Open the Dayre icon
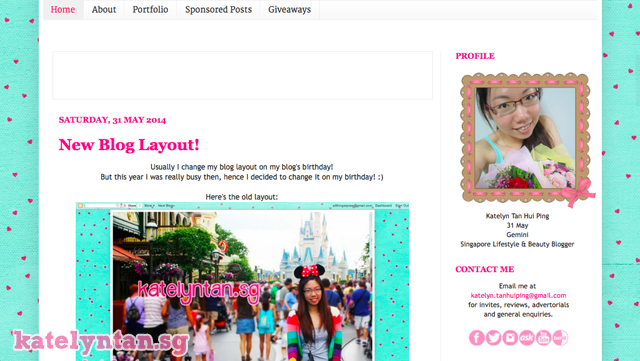The height and width of the screenshot is (361, 640). tap(560, 338)
